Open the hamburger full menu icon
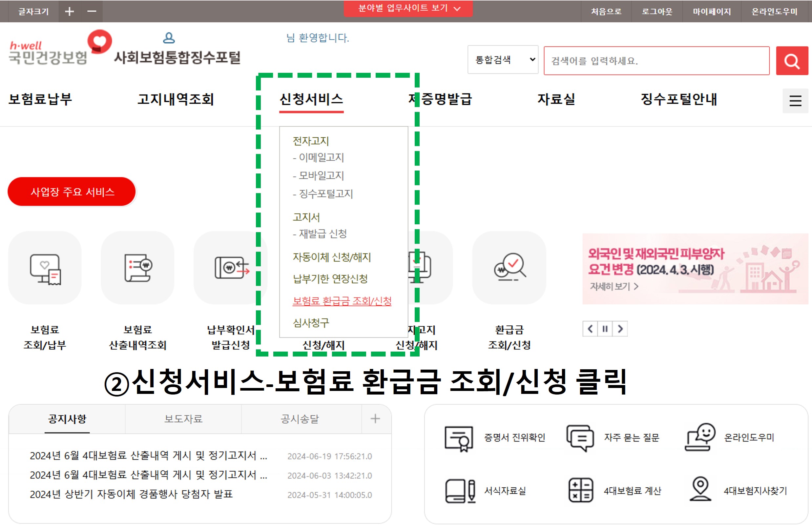 795,101
